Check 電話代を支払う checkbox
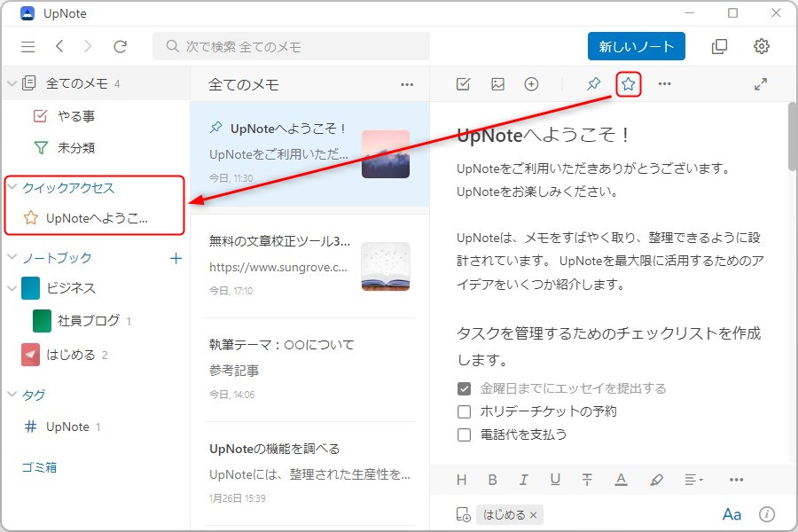Screen dimensions: 798x532 coord(464,434)
